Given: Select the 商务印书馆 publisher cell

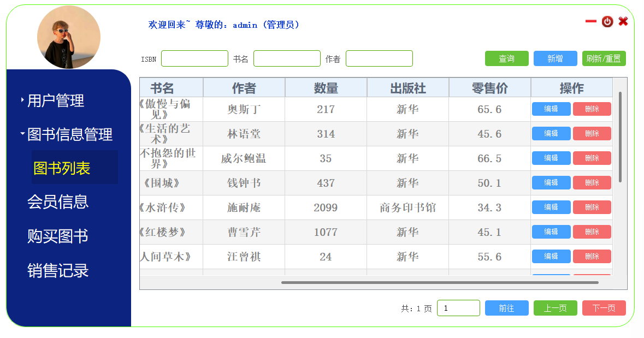Looking at the screenshot, I should 408,207.
